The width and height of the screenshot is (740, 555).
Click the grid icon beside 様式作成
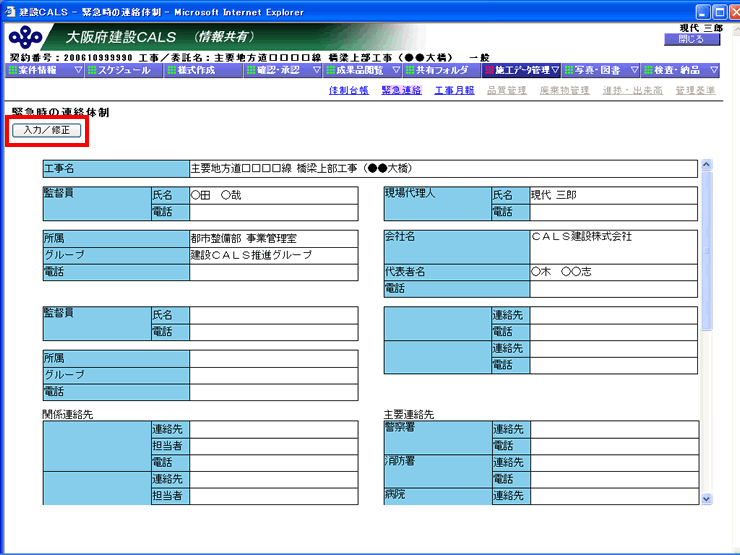pyautogui.click(x=171, y=71)
